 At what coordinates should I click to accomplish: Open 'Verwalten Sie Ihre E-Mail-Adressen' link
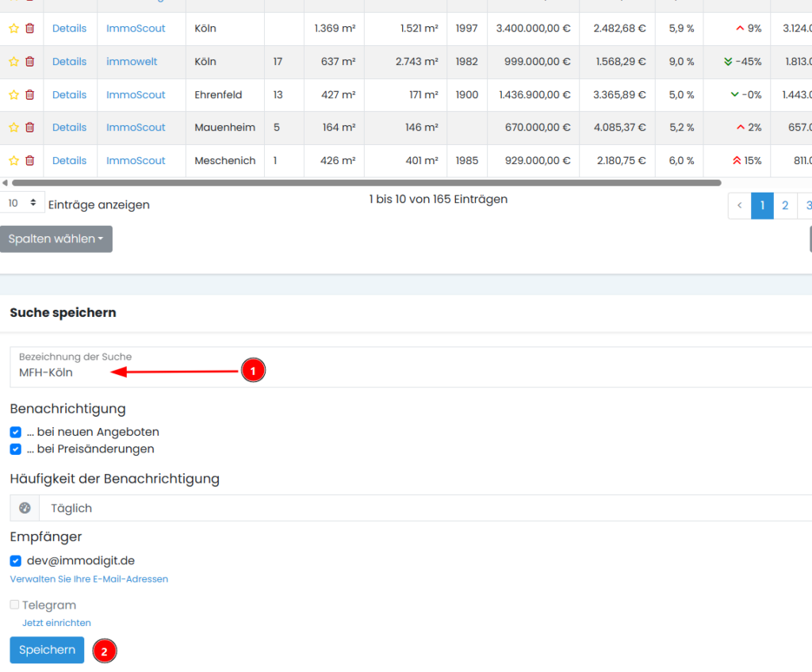tap(89, 579)
